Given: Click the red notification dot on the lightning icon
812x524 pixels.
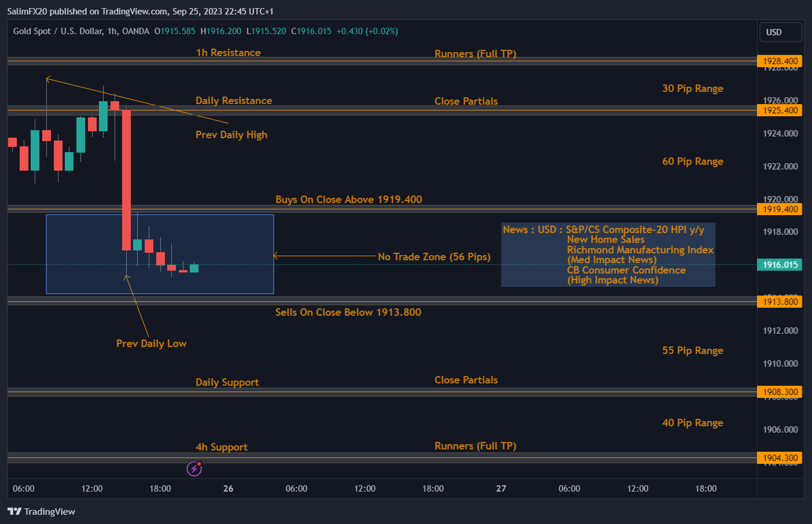Looking at the screenshot, I should coord(199,463).
